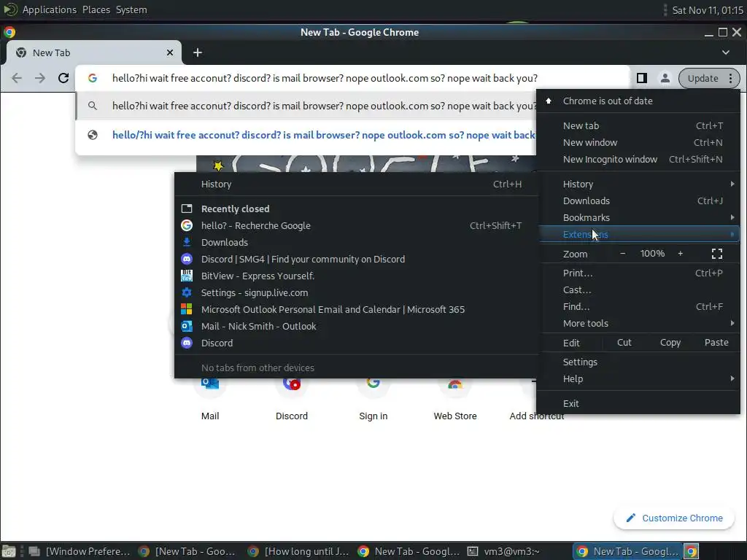Reload the page with refresh icon
The height and width of the screenshot is (560, 747).
coord(63,78)
